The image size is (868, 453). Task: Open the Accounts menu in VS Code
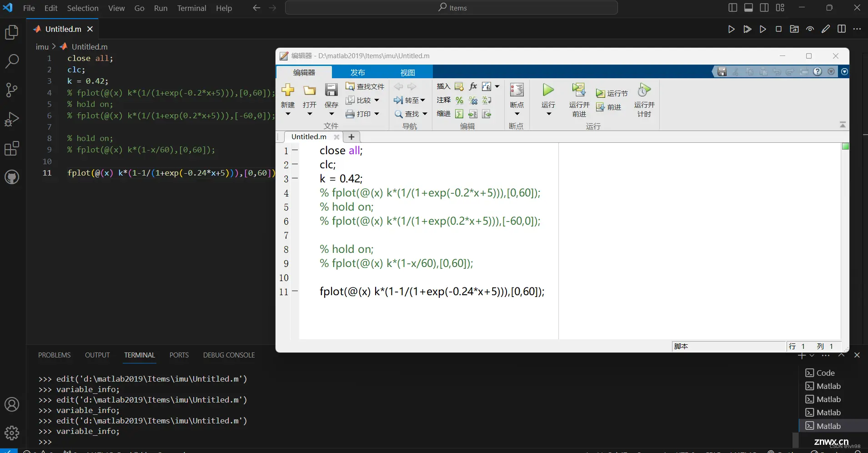(x=12, y=404)
